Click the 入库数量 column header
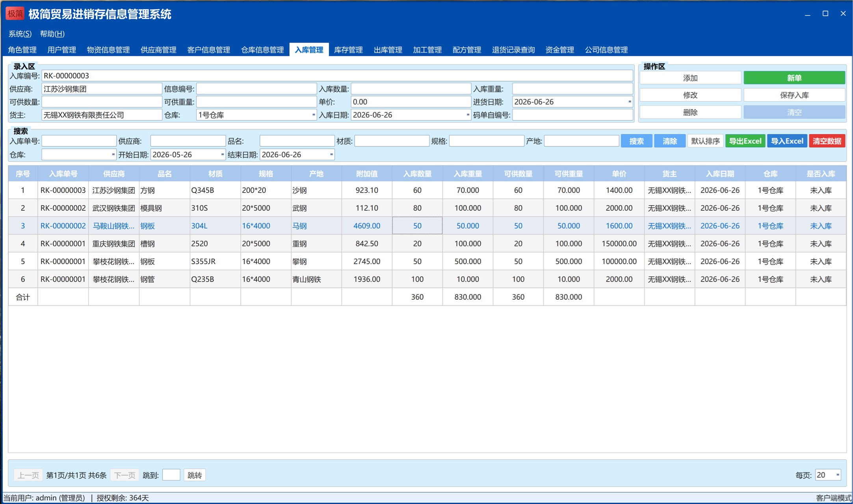This screenshot has height=504, width=853. pyautogui.click(x=417, y=174)
